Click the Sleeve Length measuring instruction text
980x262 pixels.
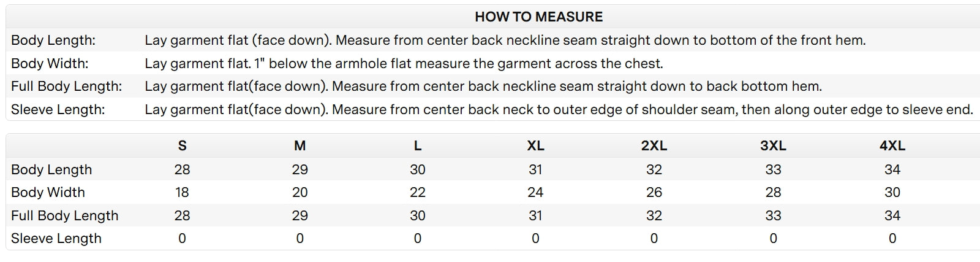[558, 110]
